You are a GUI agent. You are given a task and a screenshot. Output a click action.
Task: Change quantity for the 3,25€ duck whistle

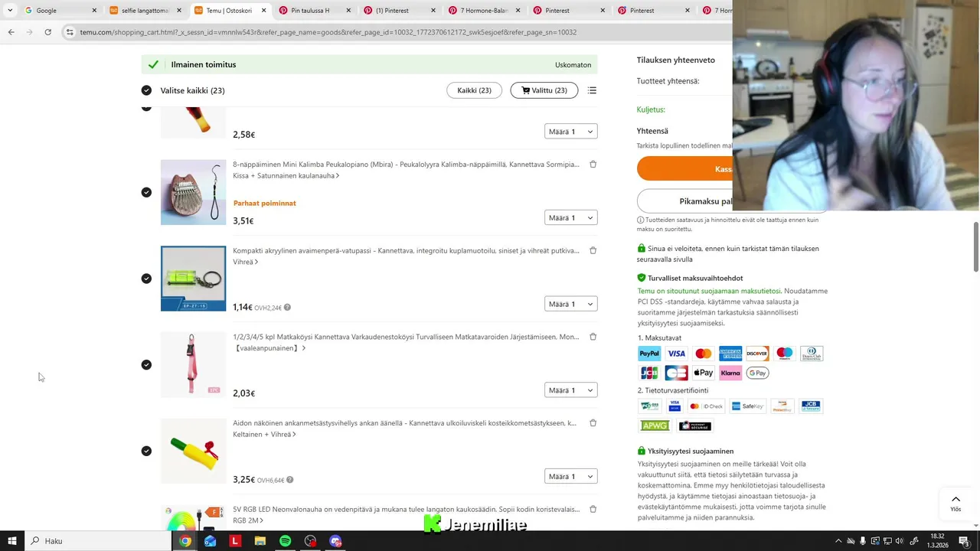570,476
